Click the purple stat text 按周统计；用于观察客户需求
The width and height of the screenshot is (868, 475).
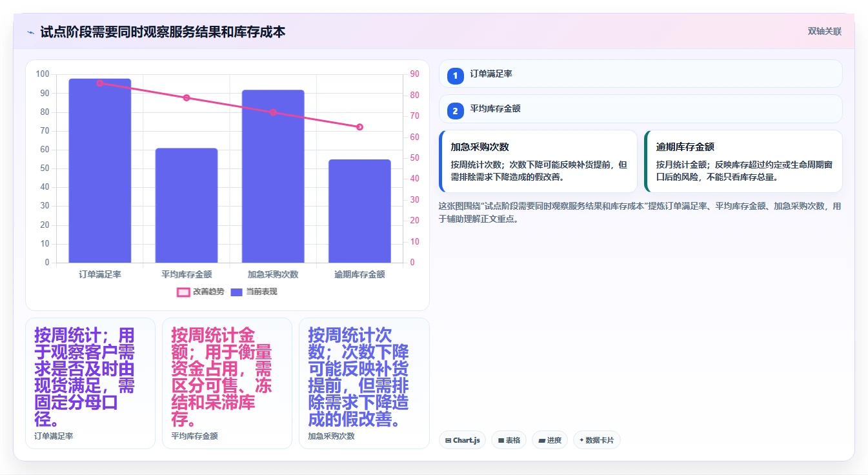(85, 378)
